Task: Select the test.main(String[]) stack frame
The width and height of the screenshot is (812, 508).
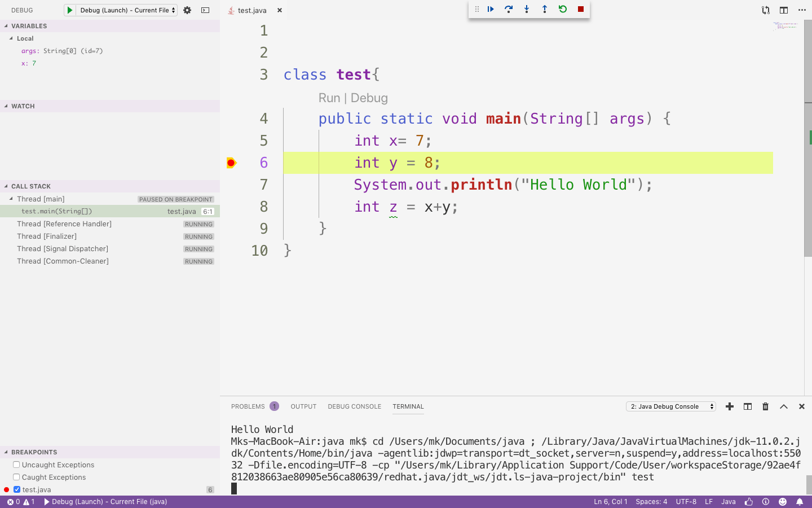Action: click(56, 211)
